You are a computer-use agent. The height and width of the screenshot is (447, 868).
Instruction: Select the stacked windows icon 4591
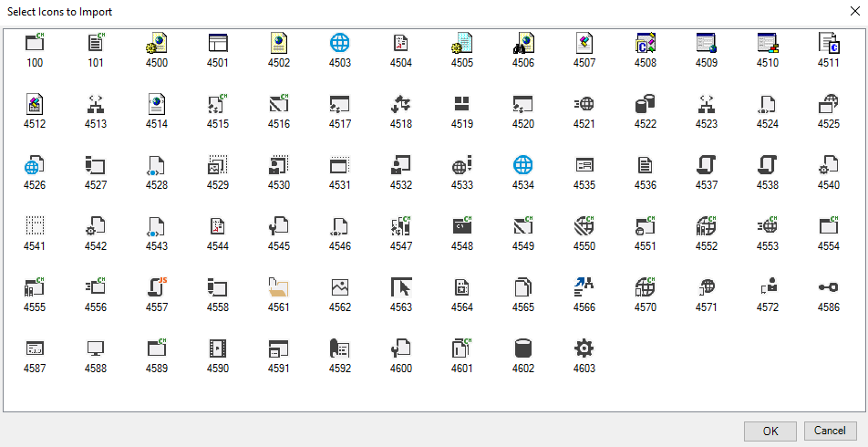tap(279, 348)
